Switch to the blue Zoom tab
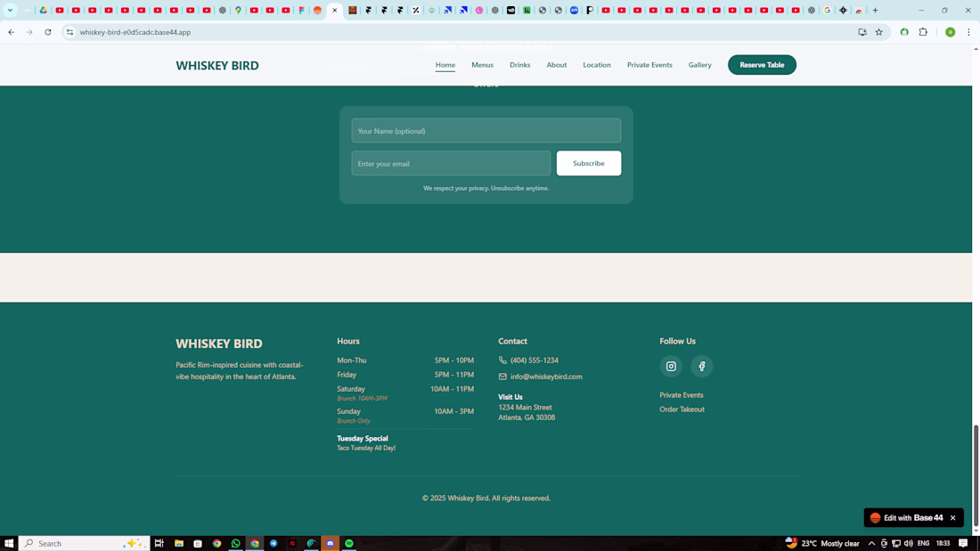 coord(574,10)
